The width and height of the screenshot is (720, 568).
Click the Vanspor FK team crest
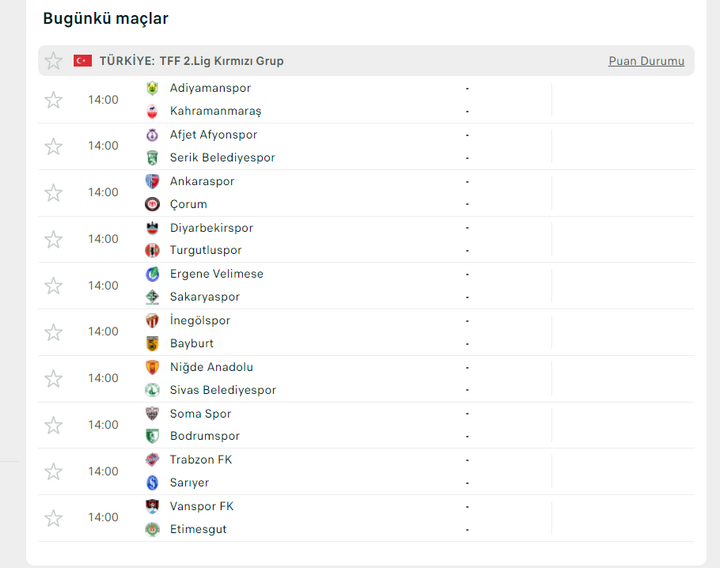click(152, 506)
